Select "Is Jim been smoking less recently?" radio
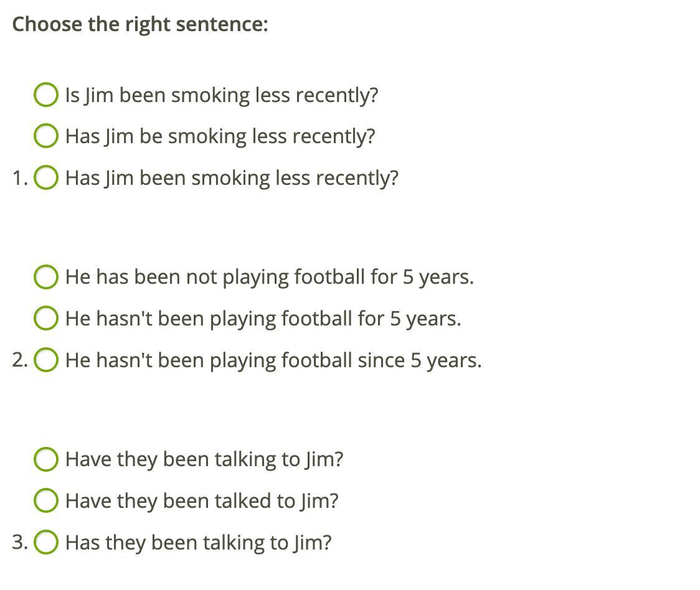 pyautogui.click(x=46, y=95)
